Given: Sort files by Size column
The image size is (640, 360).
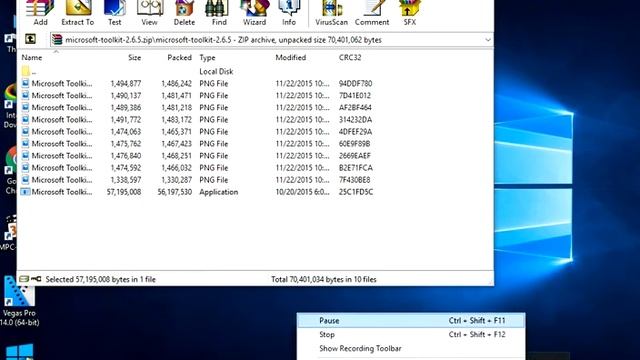Looking at the screenshot, I should (134, 58).
